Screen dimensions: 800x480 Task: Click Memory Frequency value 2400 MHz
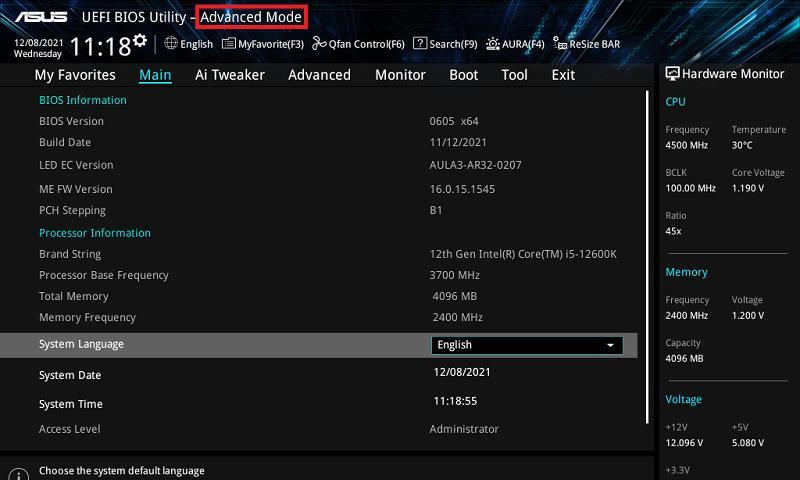pyautogui.click(x=458, y=317)
